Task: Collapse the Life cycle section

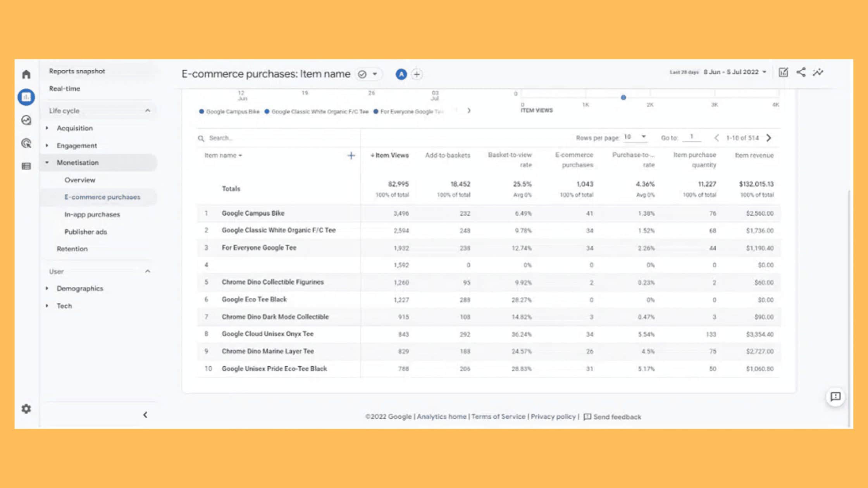Action: coord(148,111)
